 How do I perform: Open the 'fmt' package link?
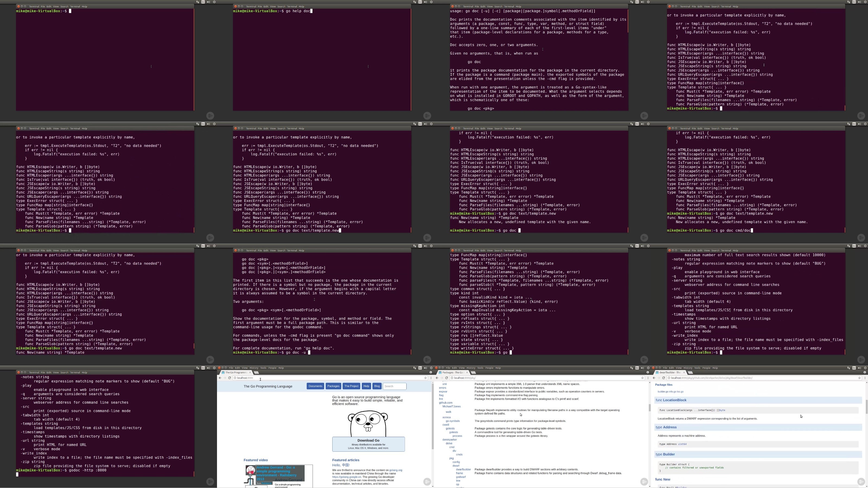click(x=441, y=399)
